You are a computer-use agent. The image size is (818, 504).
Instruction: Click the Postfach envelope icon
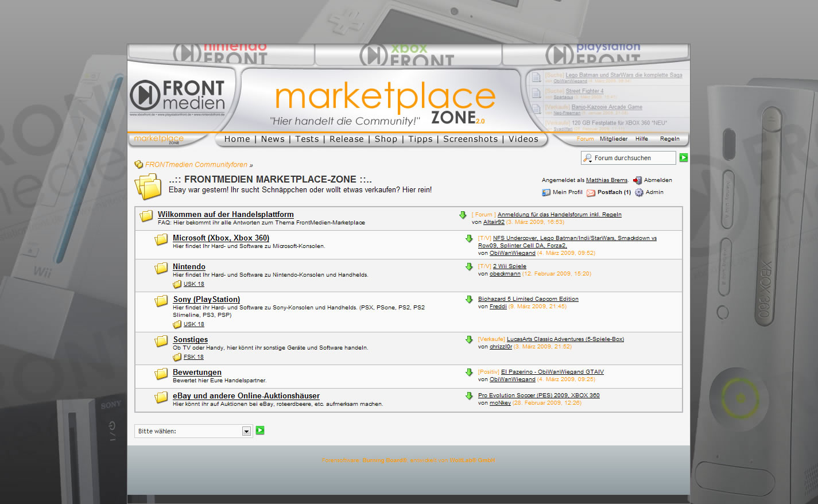coord(591,193)
